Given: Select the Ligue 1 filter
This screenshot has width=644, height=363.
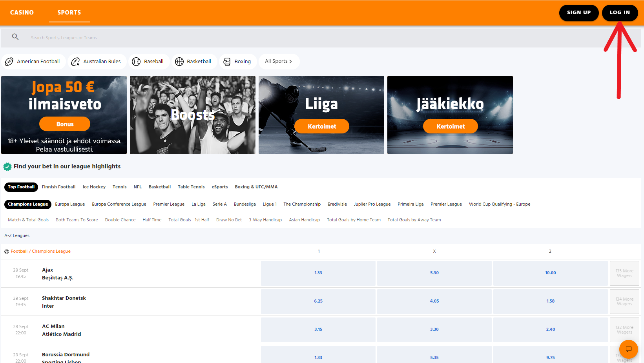Looking at the screenshot, I should (270, 204).
